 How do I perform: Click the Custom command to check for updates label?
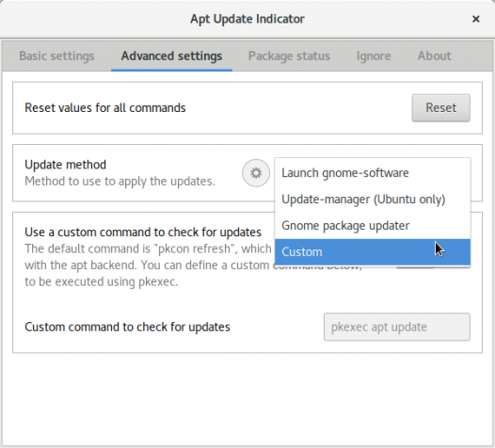pos(127,328)
